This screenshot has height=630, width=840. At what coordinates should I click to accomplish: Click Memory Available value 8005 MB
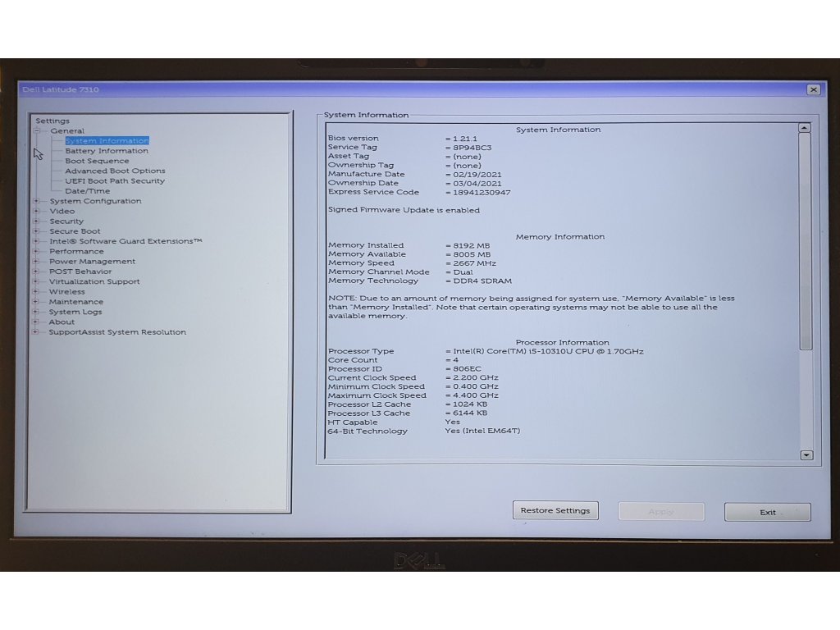pyautogui.click(x=472, y=254)
